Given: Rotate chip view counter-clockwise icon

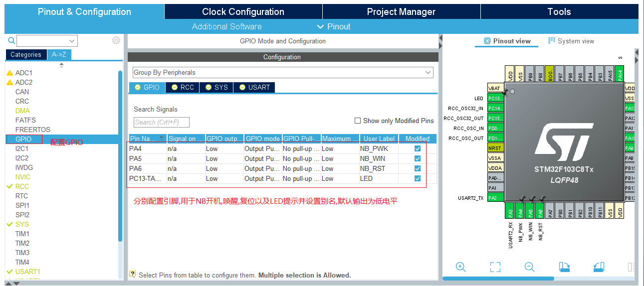Looking at the screenshot, I should (x=599, y=267).
